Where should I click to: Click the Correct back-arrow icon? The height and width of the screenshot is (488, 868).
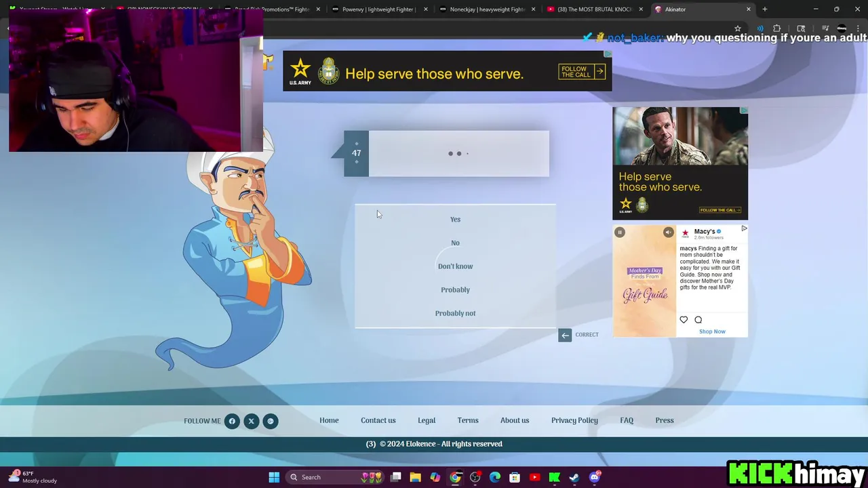tap(565, 335)
